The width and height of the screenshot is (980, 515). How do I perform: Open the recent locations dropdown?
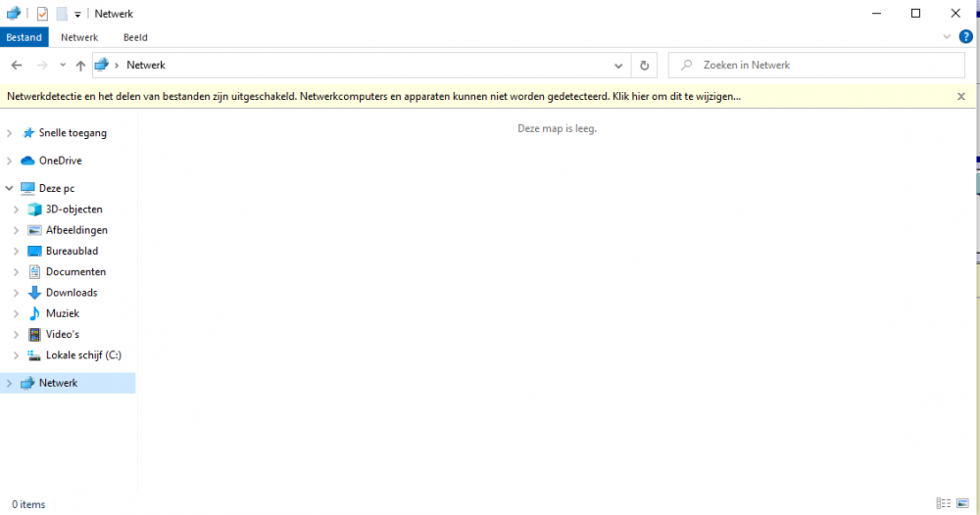(x=63, y=65)
